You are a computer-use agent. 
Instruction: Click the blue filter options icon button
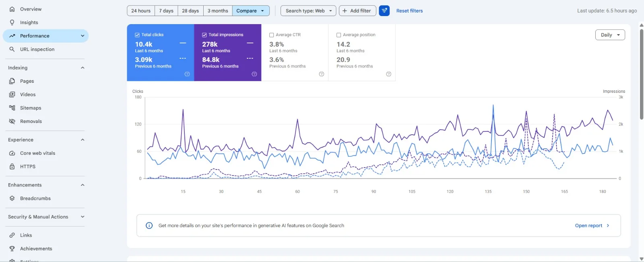(384, 10)
